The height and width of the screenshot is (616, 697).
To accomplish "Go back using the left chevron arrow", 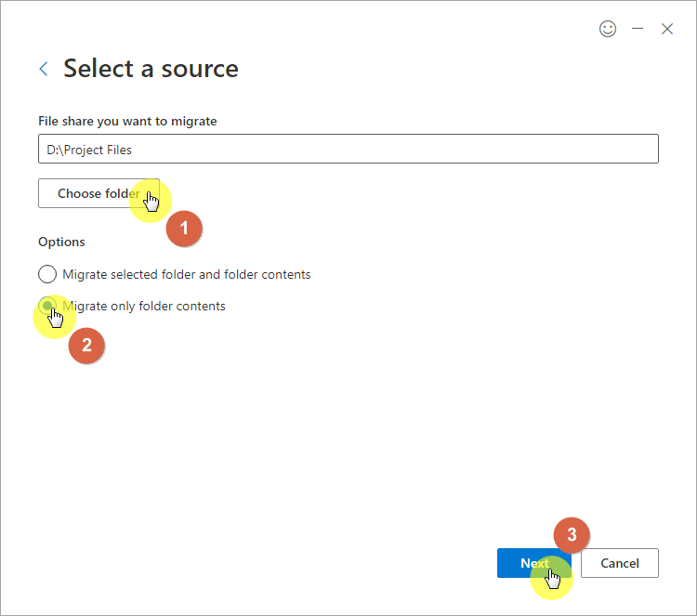I will pyautogui.click(x=44, y=69).
